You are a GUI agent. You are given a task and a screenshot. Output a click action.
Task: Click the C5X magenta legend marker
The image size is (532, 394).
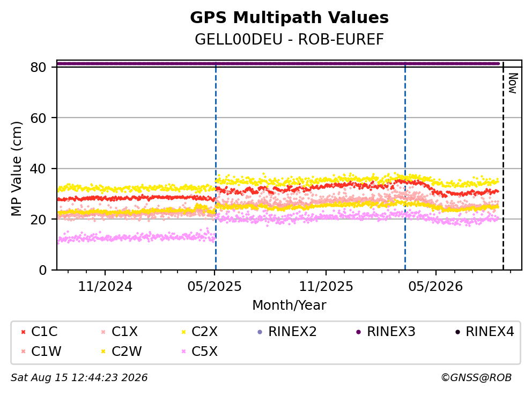point(184,352)
